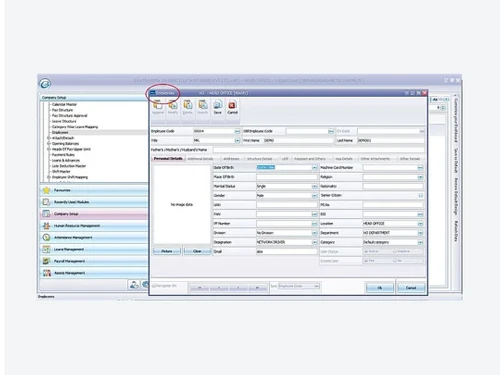This screenshot has width=500, height=375.
Task: Select No for Create User
Action: pos(395,261)
